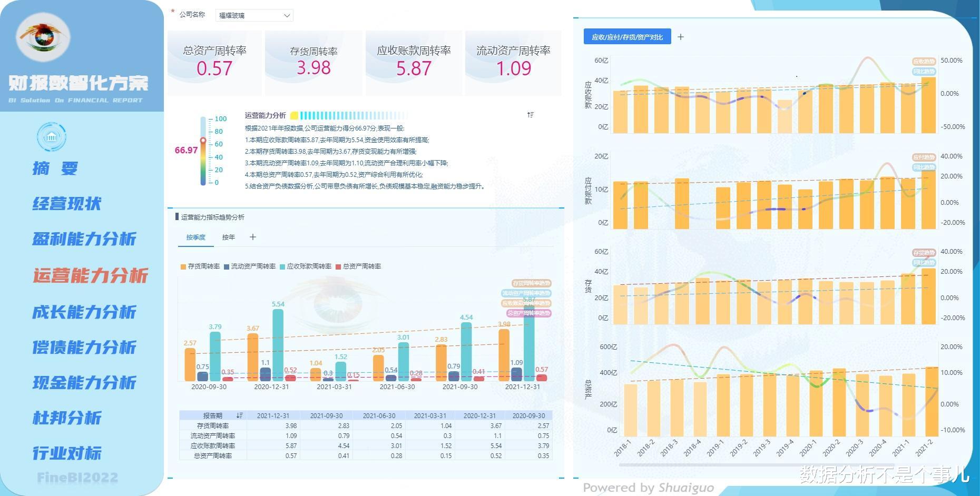Click the yellow block in score bar
Screen dimensions: 980x496
tap(295, 115)
